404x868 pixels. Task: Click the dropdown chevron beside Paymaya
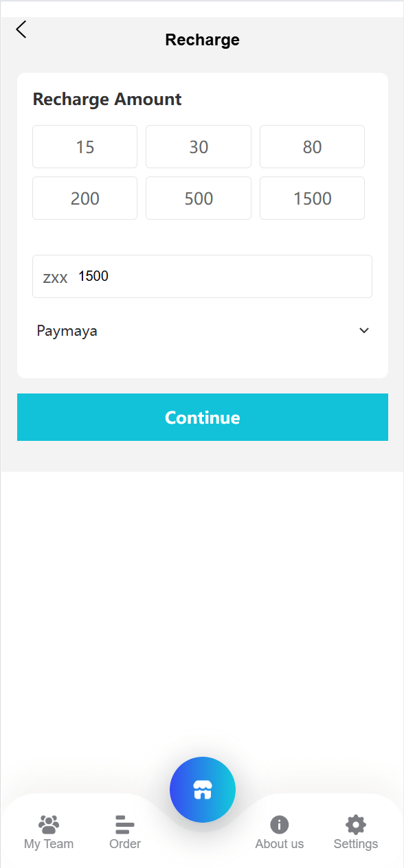click(x=364, y=331)
